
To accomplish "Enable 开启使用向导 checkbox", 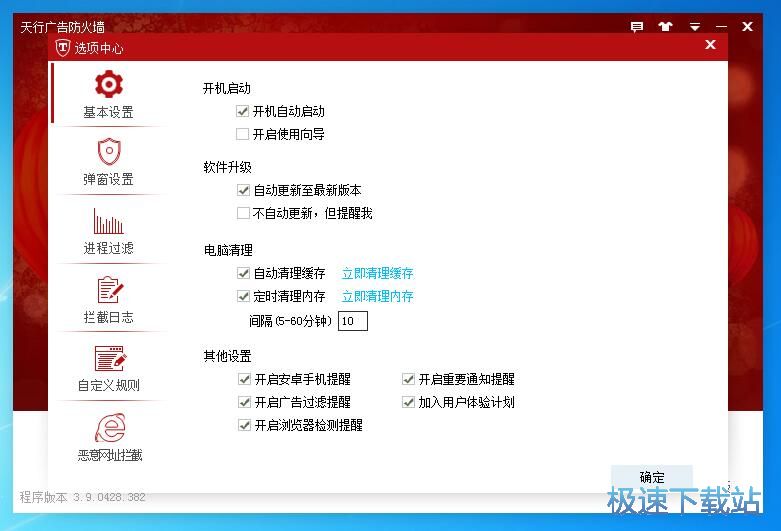I will (x=243, y=134).
